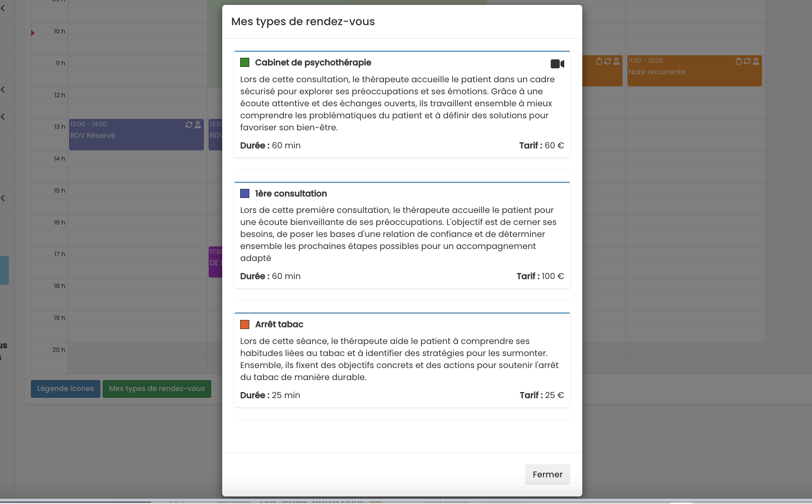Click the 14 h time label
Viewport: 812px width, 504px height.
click(59, 158)
